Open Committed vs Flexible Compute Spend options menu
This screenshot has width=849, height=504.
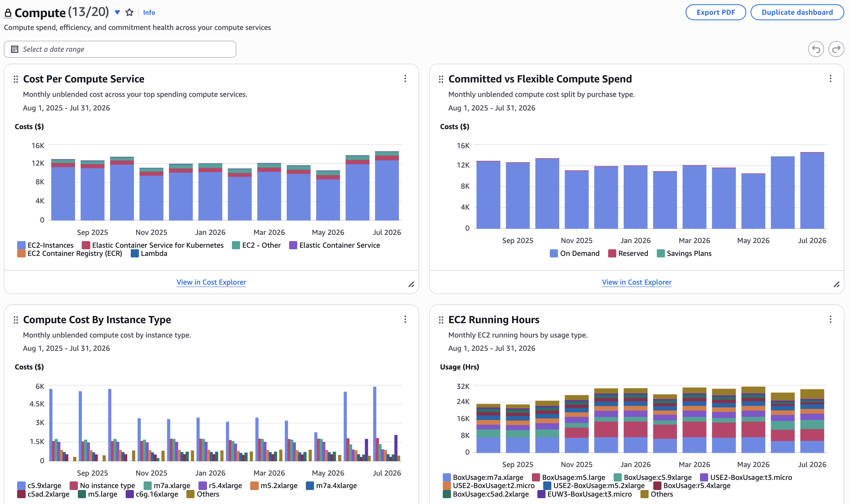830,79
